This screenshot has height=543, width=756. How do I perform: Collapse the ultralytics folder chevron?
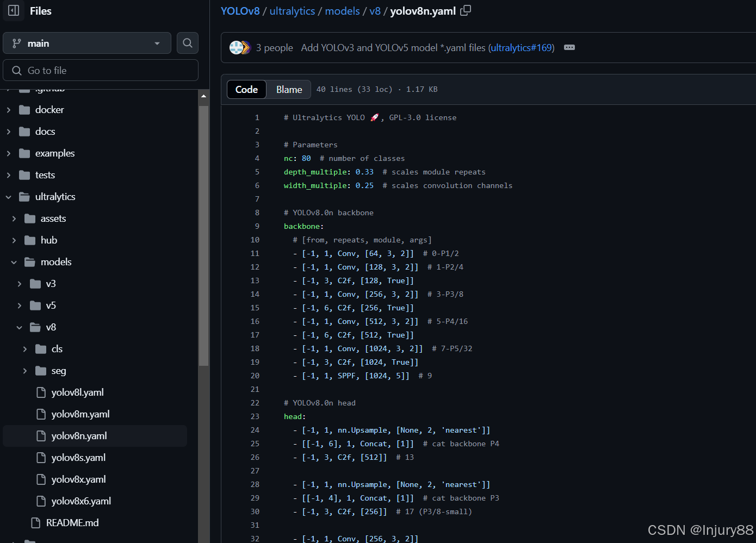(x=9, y=197)
